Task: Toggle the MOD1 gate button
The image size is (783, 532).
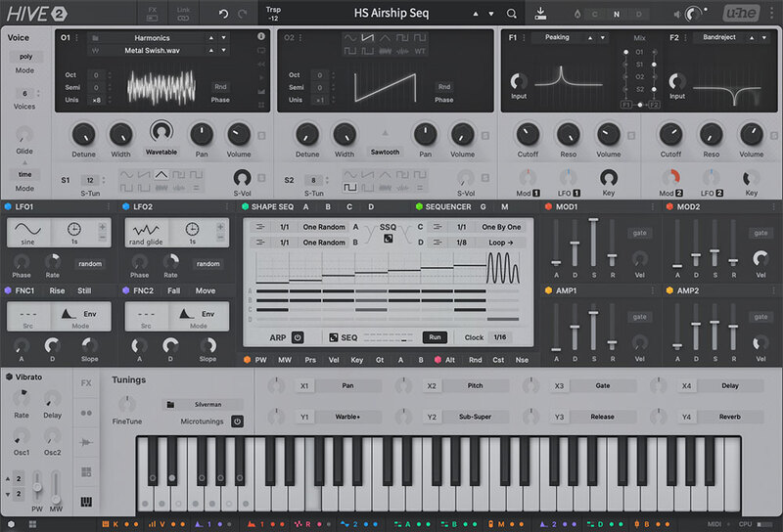Action: coord(640,233)
